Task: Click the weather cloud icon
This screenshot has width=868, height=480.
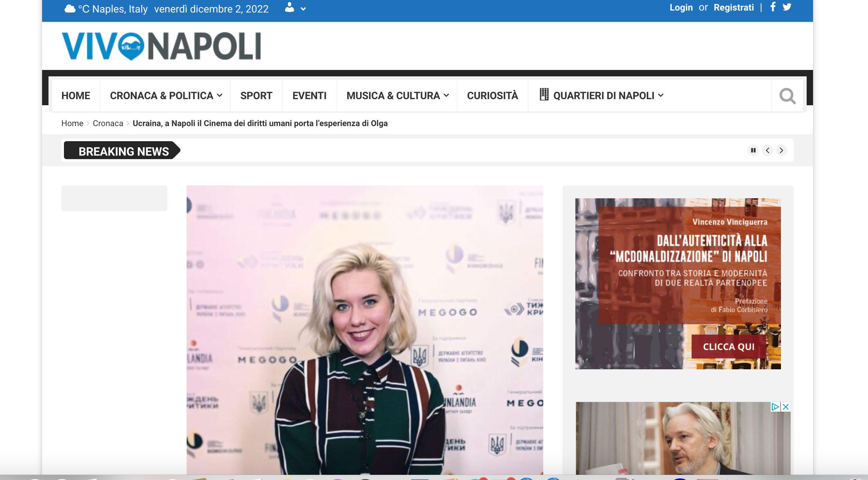Action: point(70,9)
